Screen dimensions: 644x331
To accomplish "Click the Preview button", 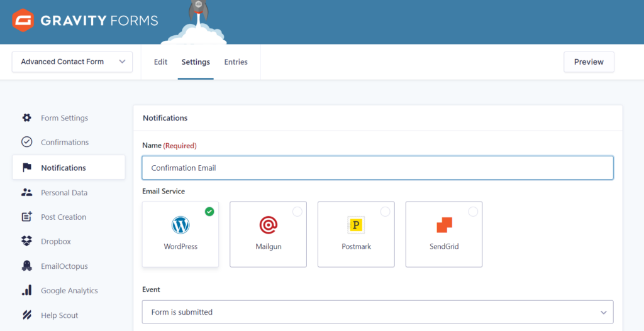I will (x=589, y=62).
